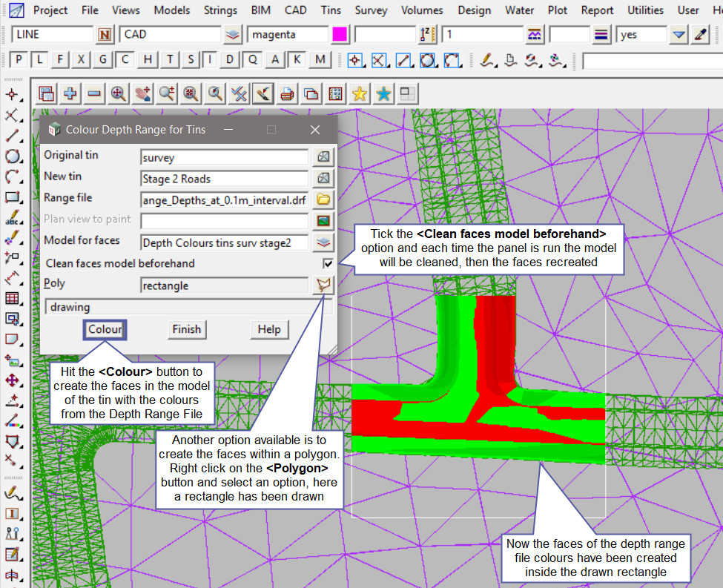Screen dimensions: 723x588
Task: Tick the Clean faces model beforehand checkbox
Action: click(x=328, y=263)
